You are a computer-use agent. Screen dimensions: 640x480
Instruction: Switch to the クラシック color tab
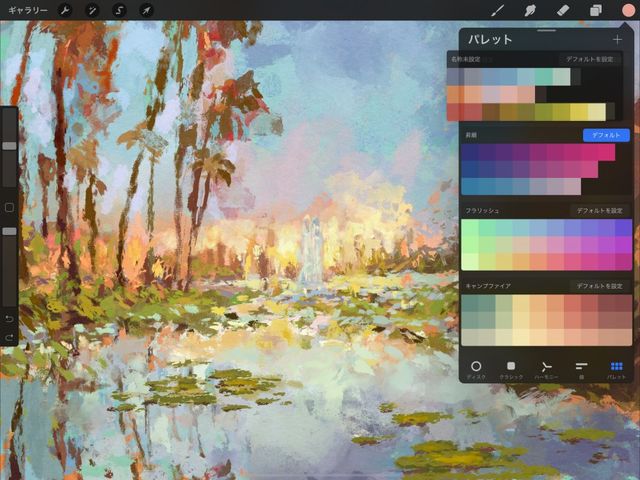pos(511,370)
